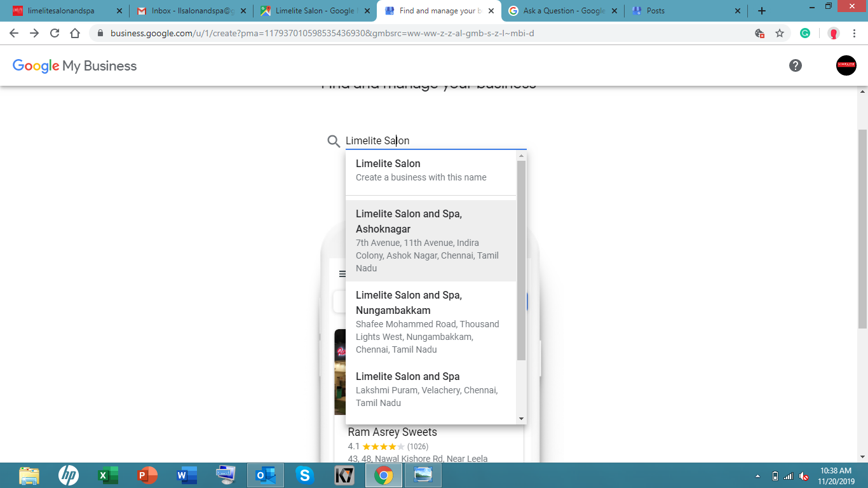Open the browser home page
The height and width of the screenshot is (488, 868).
click(75, 33)
